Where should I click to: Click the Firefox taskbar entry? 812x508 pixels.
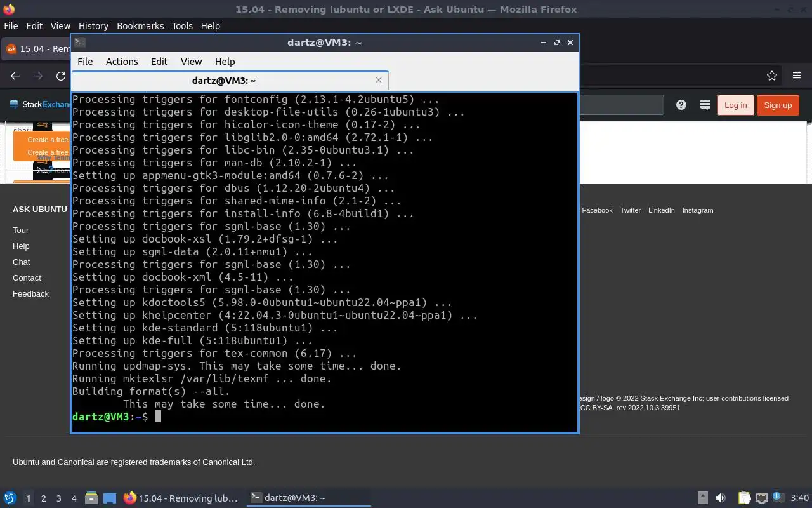(x=181, y=498)
